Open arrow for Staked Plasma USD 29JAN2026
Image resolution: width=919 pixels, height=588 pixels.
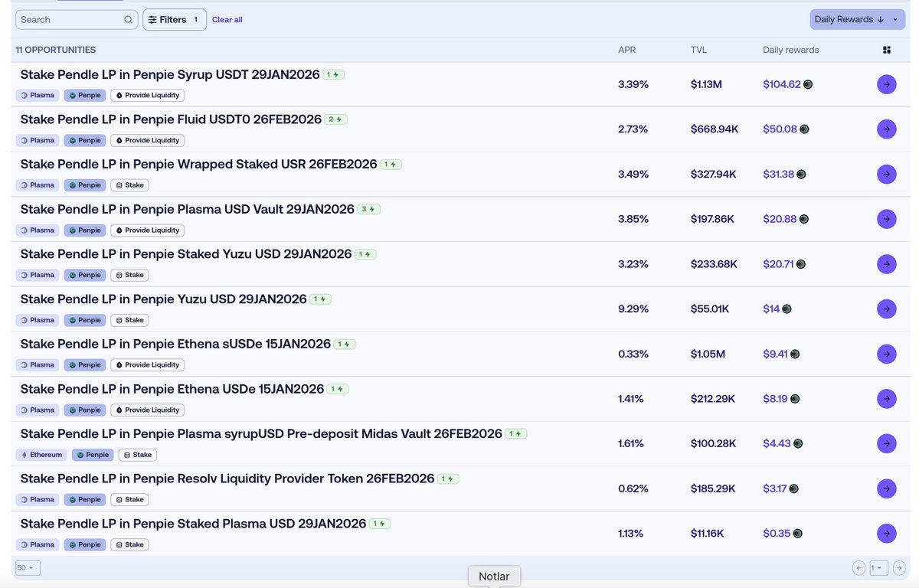pyautogui.click(x=886, y=534)
